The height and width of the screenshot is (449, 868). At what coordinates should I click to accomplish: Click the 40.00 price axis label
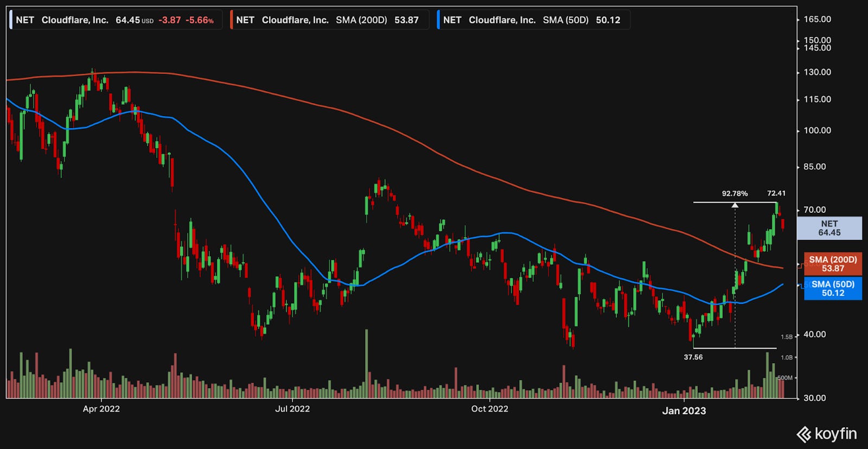[815, 334]
